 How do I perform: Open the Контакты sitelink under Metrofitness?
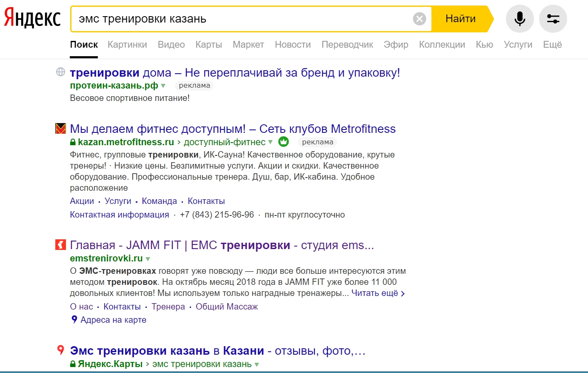[x=206, y=201]
